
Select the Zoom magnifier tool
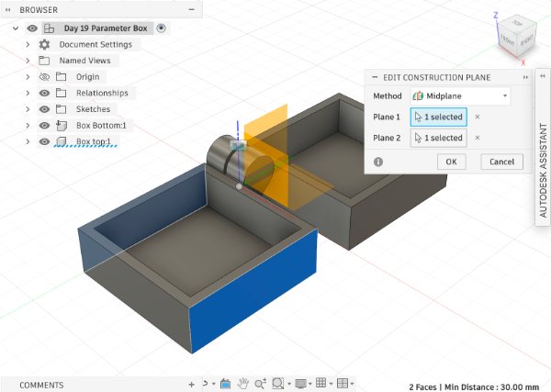[261, 384]
